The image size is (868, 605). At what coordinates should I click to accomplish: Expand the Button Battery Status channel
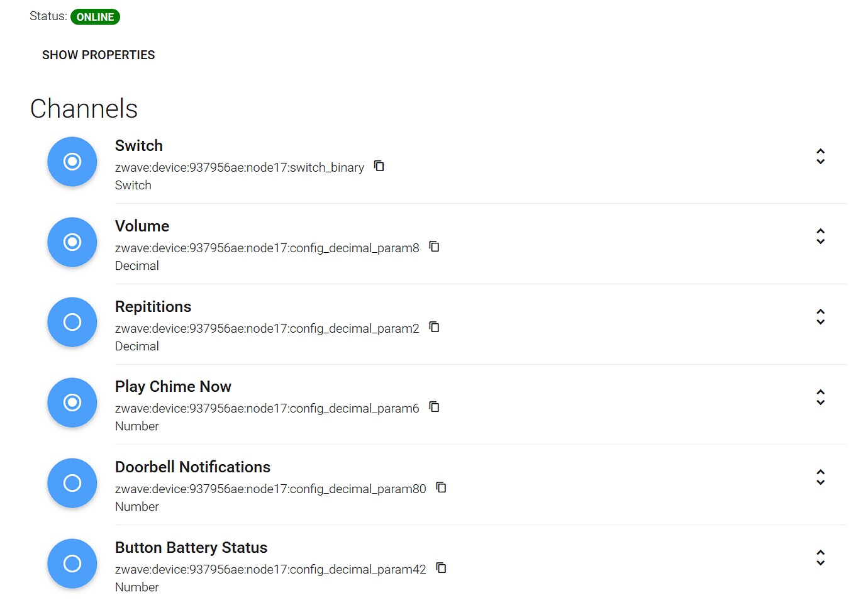coord(821,558)
